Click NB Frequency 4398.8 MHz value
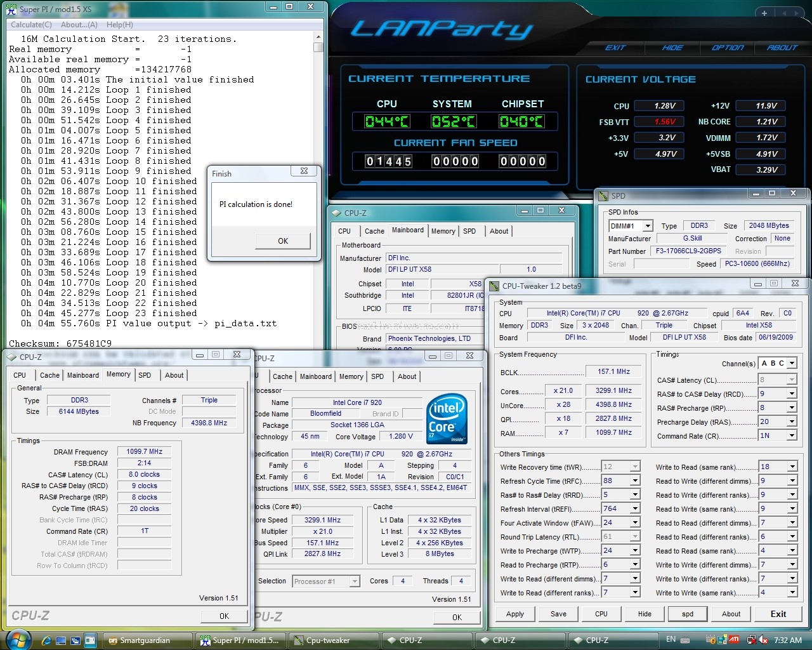This screenshot has width=812, height=650. click(x=209, y=423)
